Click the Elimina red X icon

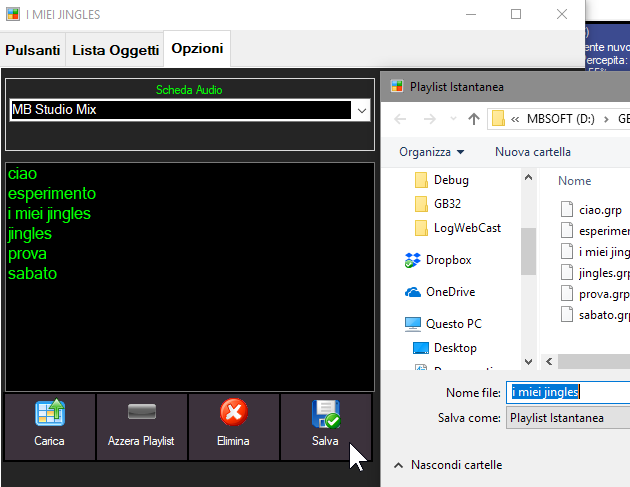click(x=233, y=425)
